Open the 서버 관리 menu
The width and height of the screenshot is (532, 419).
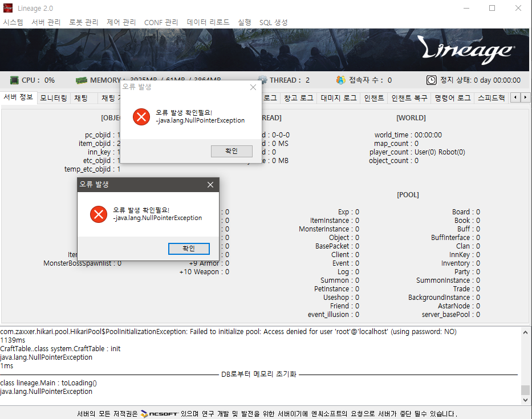pyautogui.click(x=46, y=22)
